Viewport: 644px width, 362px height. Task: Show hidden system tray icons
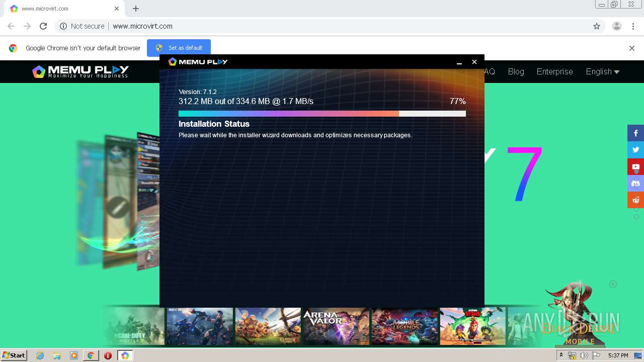(x=561, y=355)
